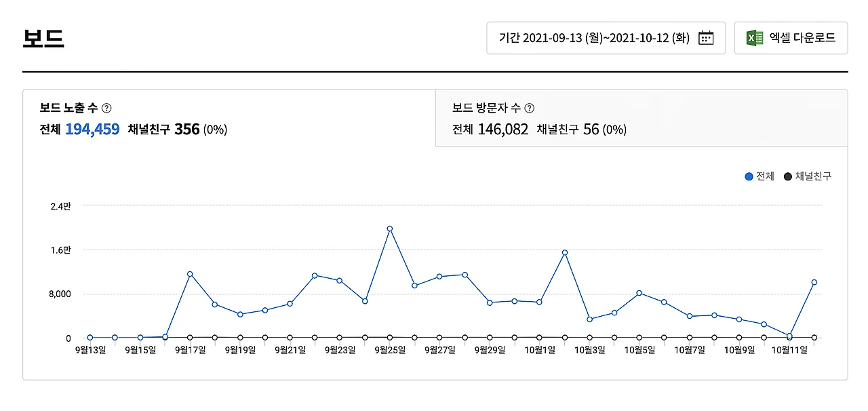Click the Excel icon on download button
Viewport: 868px width, 411px height.
755,38
